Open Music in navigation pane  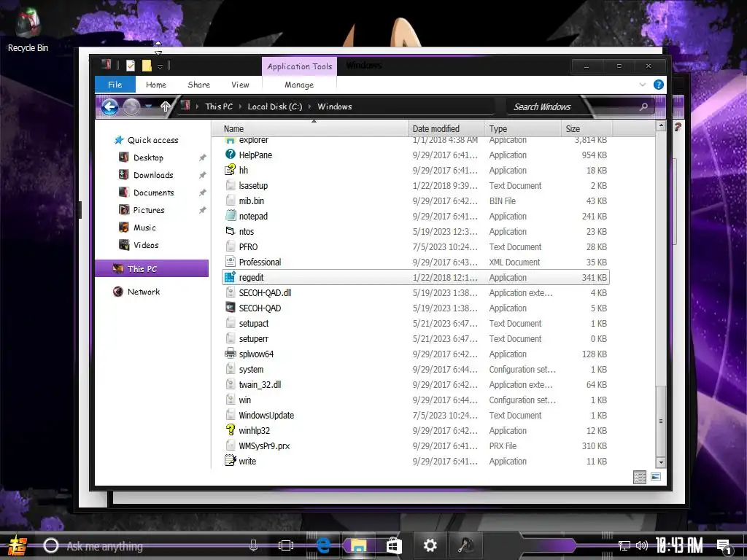137,227
